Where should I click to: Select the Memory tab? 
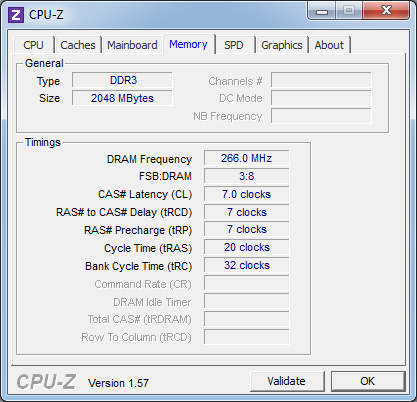pos(188,44)
